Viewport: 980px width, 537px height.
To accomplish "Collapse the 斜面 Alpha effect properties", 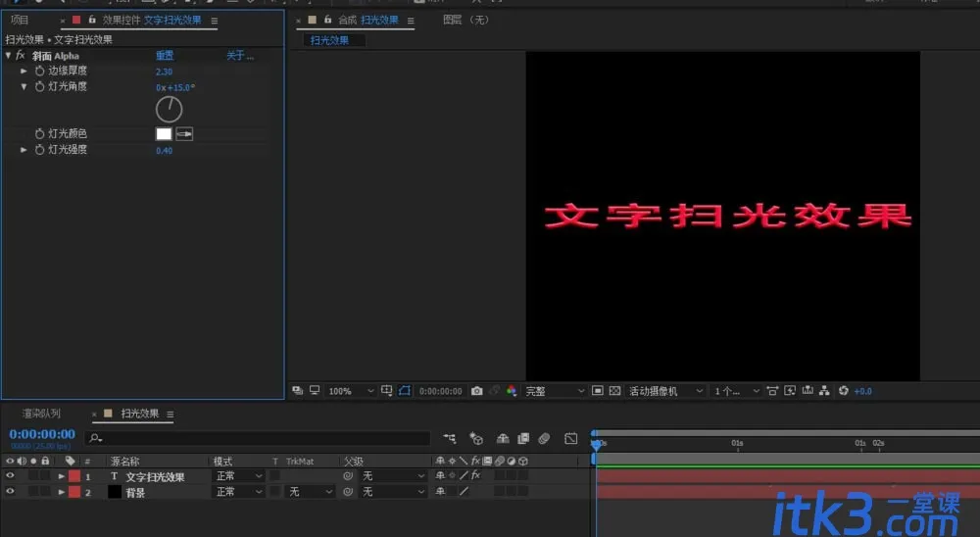I will pyautogui.click(x=8, y=56).
